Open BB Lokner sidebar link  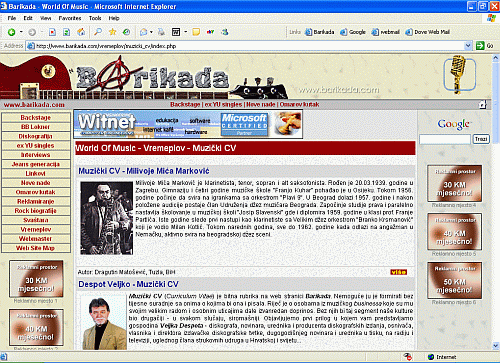[x=36, y=127]
